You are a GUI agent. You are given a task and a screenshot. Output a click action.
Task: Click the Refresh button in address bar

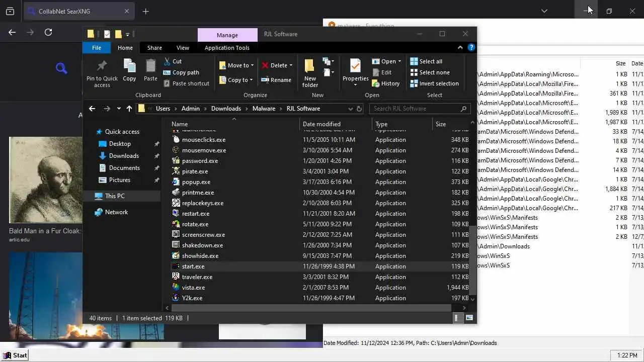click(359, 109)
